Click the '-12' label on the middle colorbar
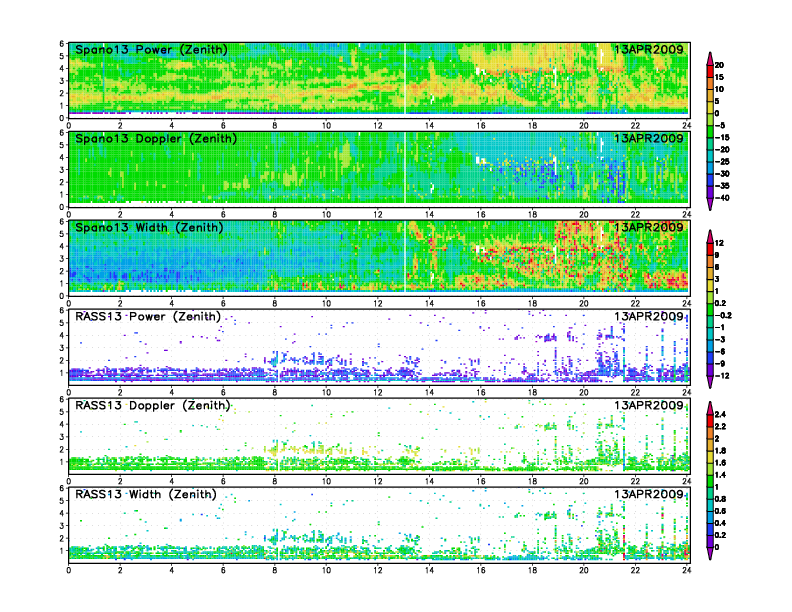The width and height of the screenshot is (792, 612). [722, 376]
